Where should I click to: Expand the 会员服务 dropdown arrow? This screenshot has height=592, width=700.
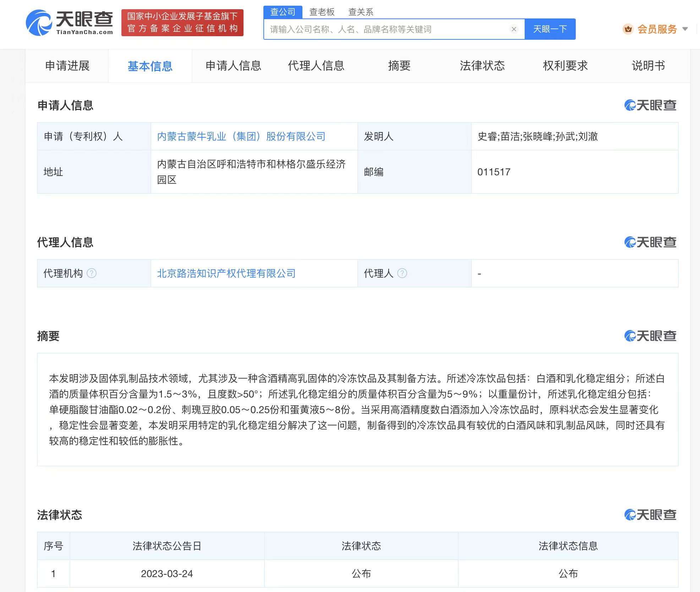pyautogui.click(x=685, y=29)
